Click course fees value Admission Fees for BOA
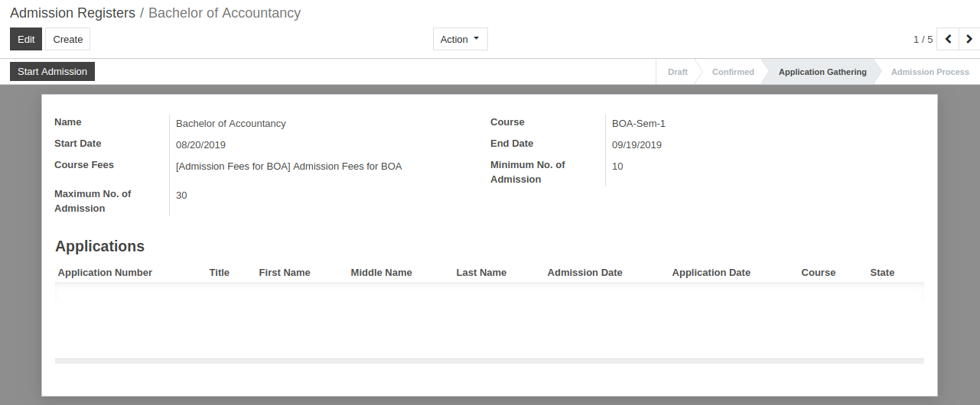980x405 pixels. coord(288,167)
